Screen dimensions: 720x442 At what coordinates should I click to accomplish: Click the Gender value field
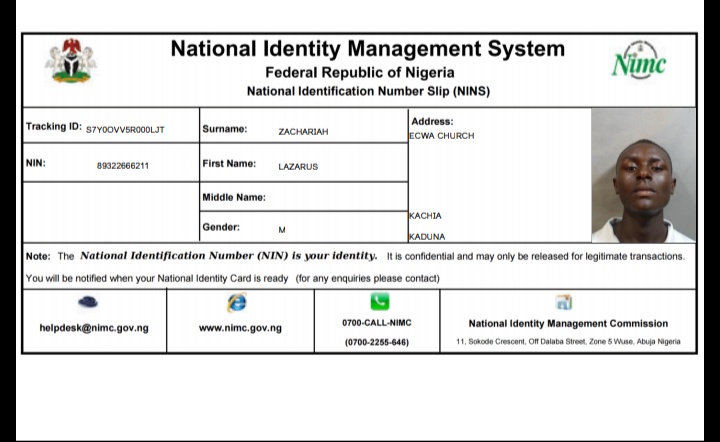282,229
